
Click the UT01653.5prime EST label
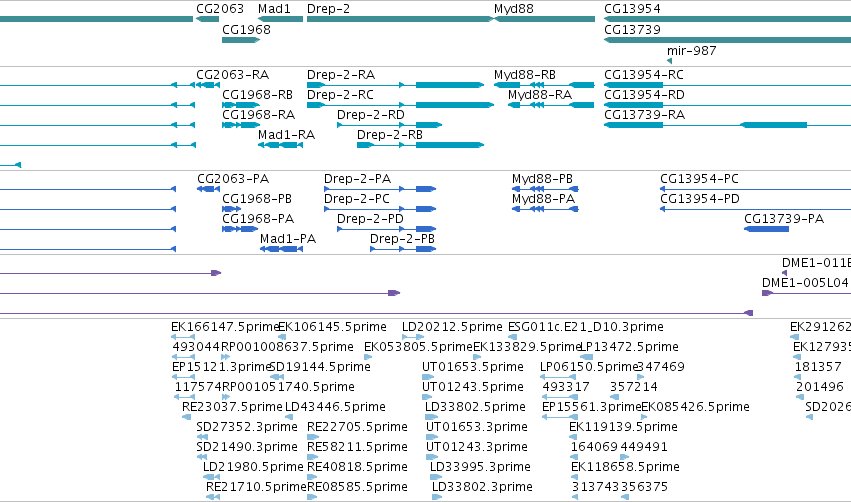tap(473, 367)
